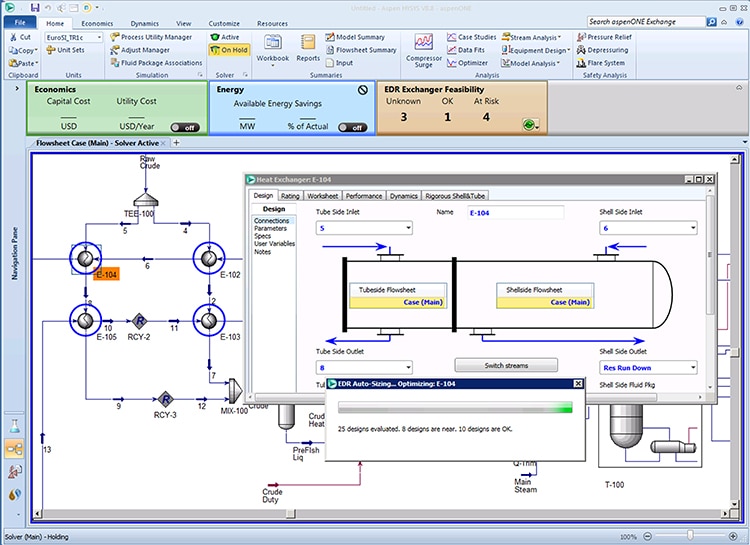Select the RCY-2 recycle block
The image size is (750, 545).
coord(139,321)
